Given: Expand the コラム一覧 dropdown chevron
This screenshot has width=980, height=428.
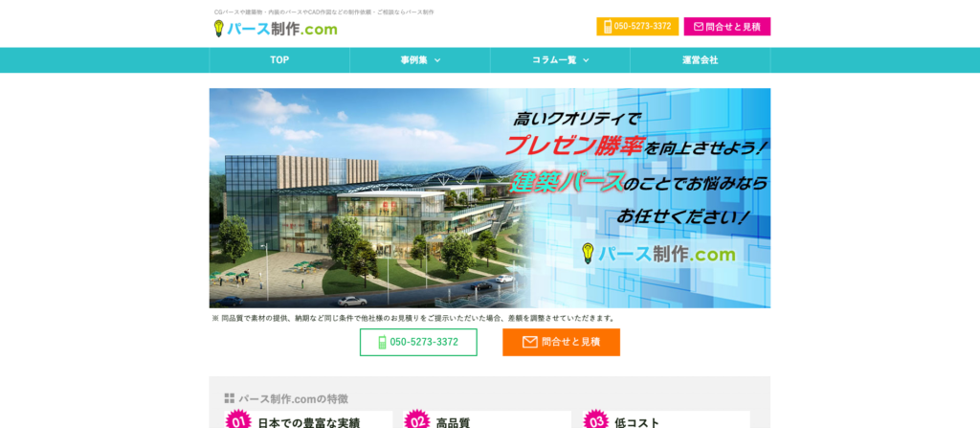Looking at the screenshot, I should 586,60.
